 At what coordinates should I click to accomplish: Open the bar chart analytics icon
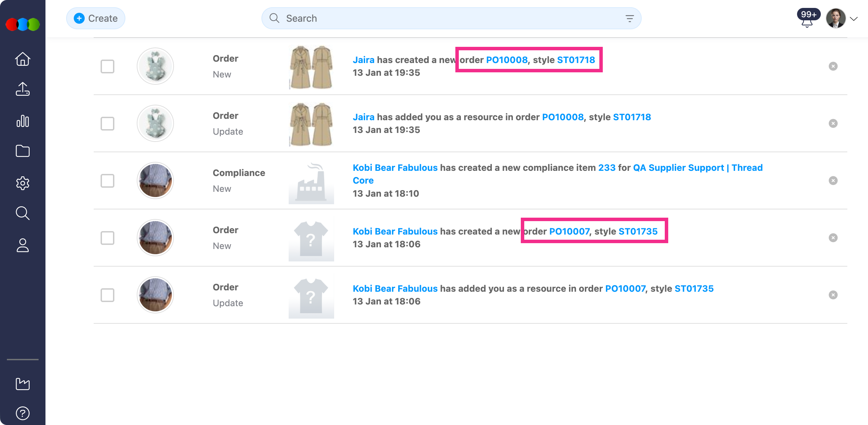(23, 121)
